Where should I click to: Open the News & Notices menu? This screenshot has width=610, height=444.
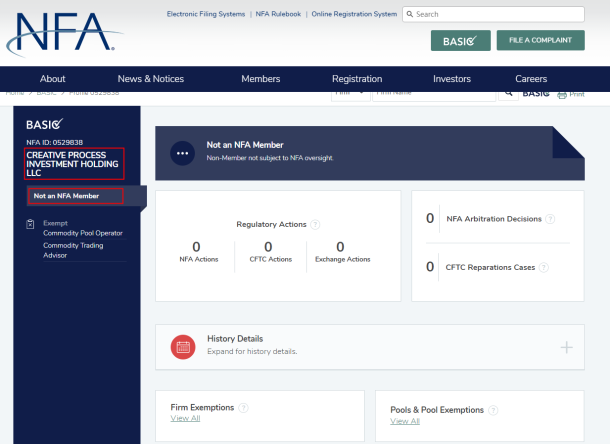click(x=151, y=79)
